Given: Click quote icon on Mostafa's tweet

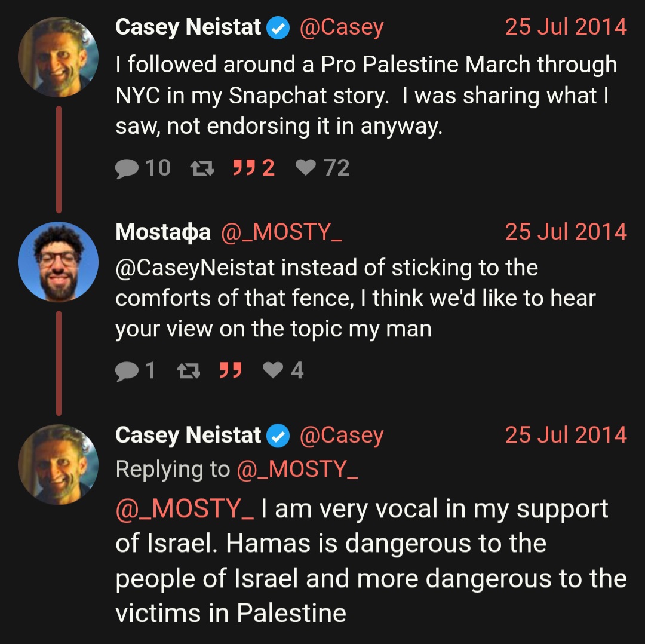Looking at the screenshot, I should point(231,370).
